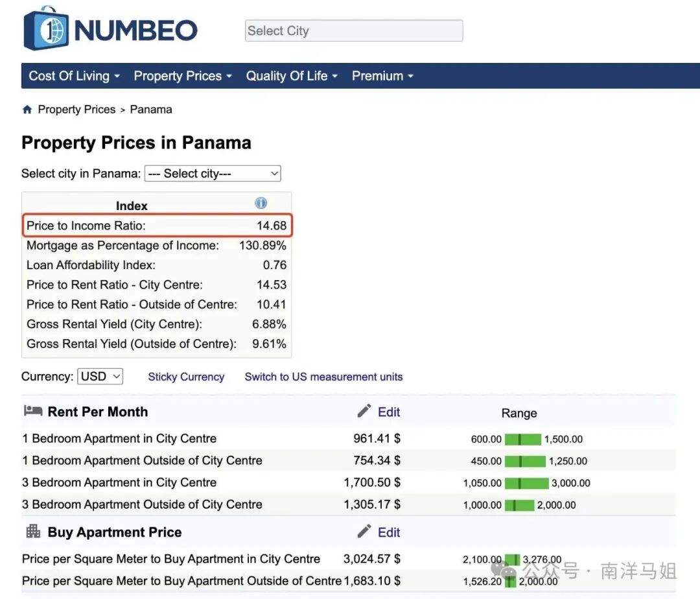Click the Property Prices in Panama heading

click(136, 143)
